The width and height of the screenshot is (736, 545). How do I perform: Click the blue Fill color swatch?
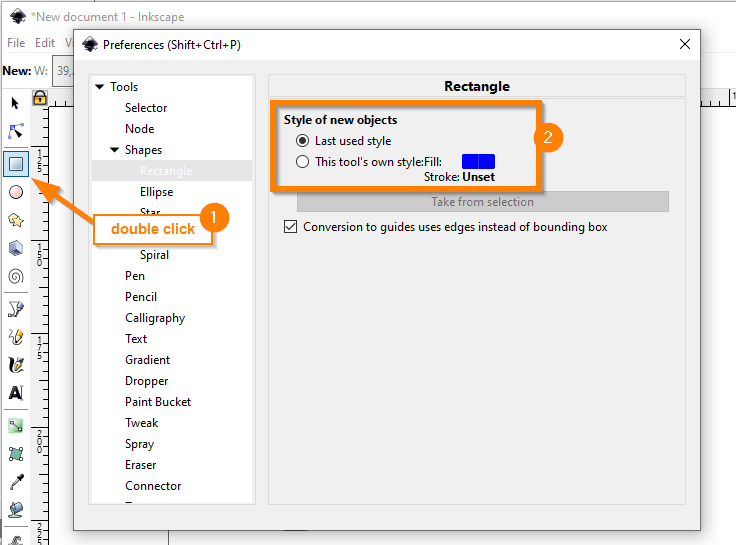tap(478, 161)
